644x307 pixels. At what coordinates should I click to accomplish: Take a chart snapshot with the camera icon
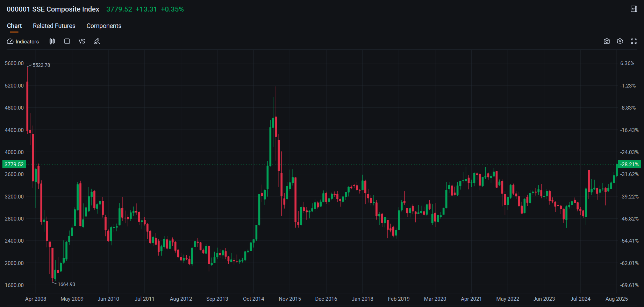pos(607,41)
